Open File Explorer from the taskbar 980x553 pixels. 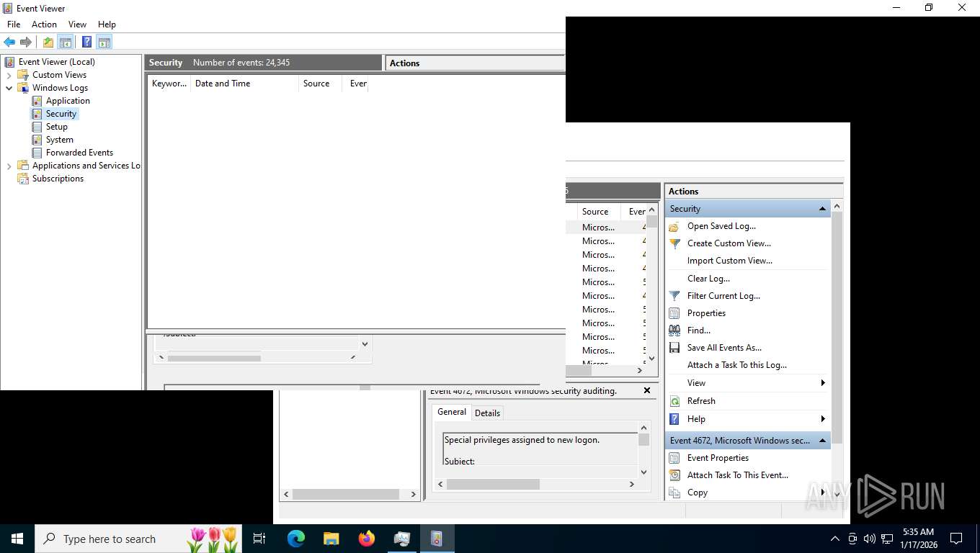(331, 539)
